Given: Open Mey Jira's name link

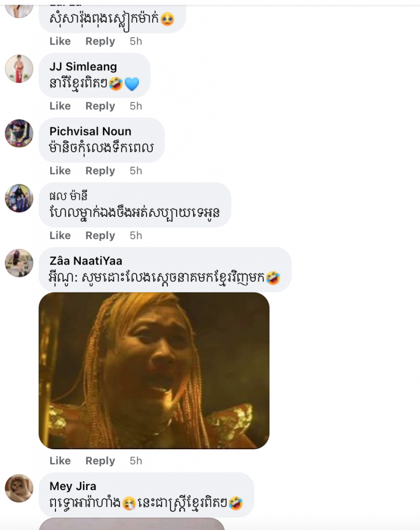Looking at the screenshot, I should pos(73,486).
